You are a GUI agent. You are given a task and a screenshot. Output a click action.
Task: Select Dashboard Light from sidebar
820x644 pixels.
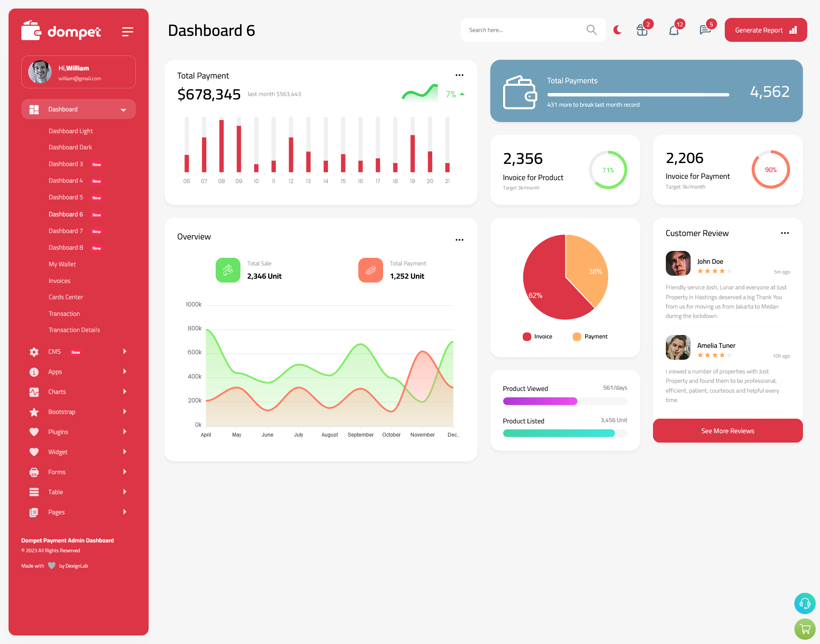pos(70,131)
